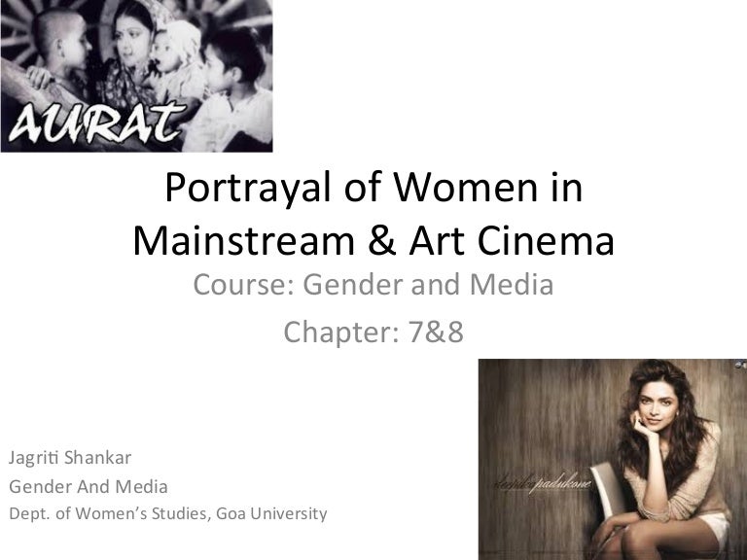The height and width of the screenshot is (560, 747).
Task: Select the 'Chapter: 7&8' subtitle text
Action: coord(373,332)
